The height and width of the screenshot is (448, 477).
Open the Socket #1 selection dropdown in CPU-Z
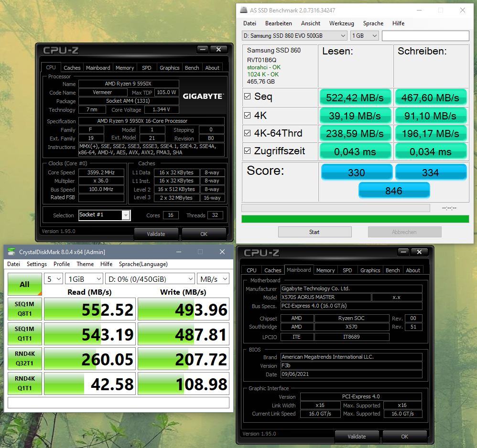[x=104, y=215]
